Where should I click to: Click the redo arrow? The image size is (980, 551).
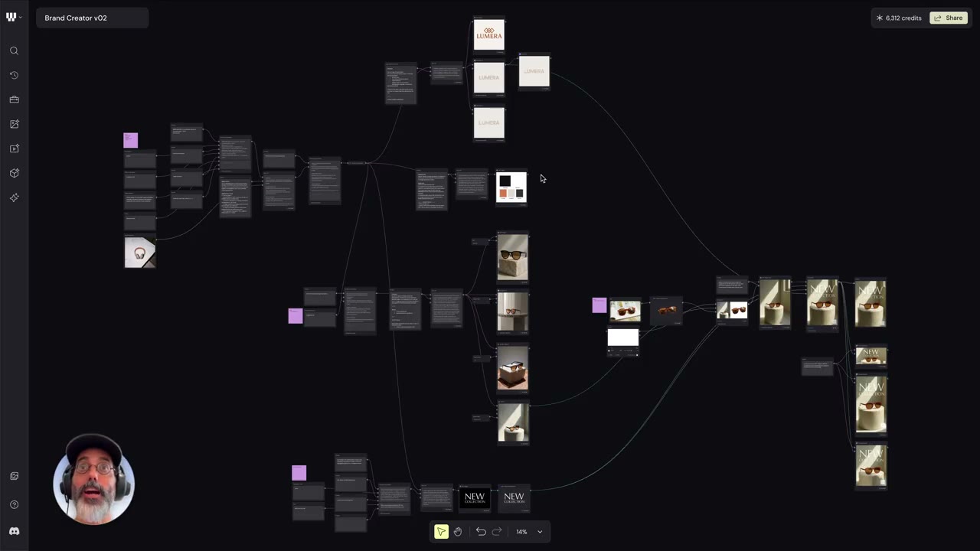tap(497, 531)
